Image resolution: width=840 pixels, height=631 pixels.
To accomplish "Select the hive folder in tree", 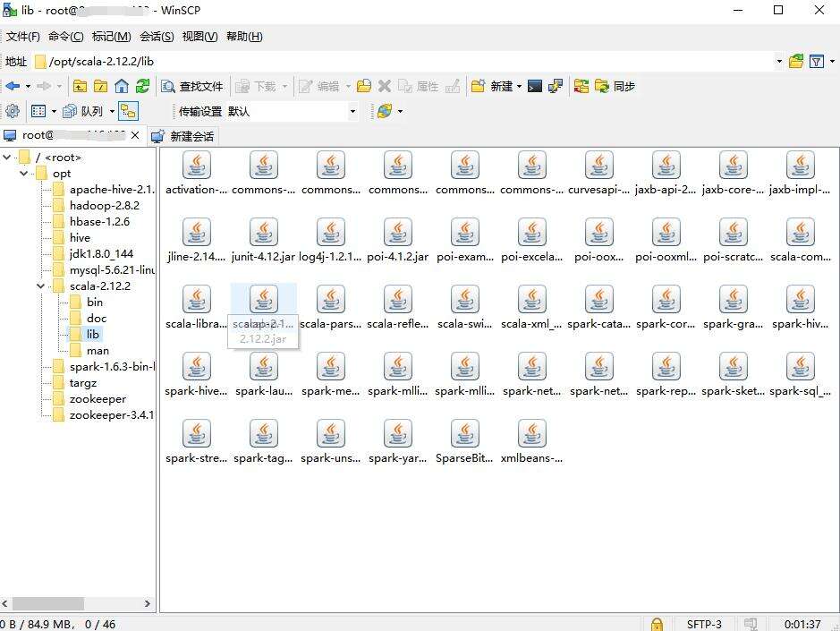I will click(80, 237).
